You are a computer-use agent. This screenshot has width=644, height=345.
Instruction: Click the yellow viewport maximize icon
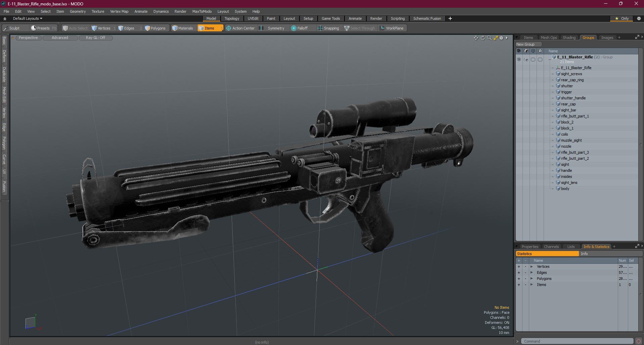pyautogui.click(x=496, y=38)
